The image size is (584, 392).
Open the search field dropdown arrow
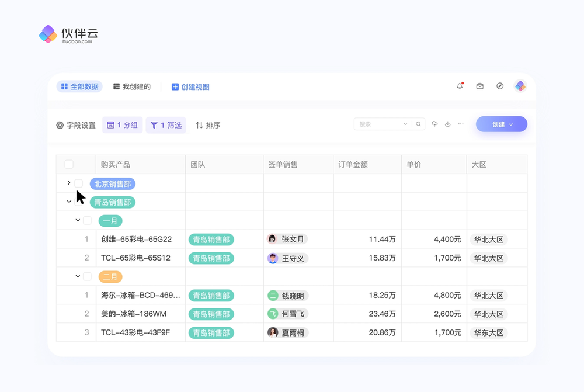(405, 124)
